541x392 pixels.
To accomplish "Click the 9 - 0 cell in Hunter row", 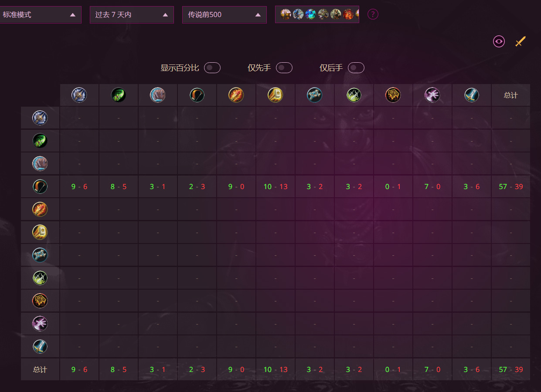I will coord(236,186).
